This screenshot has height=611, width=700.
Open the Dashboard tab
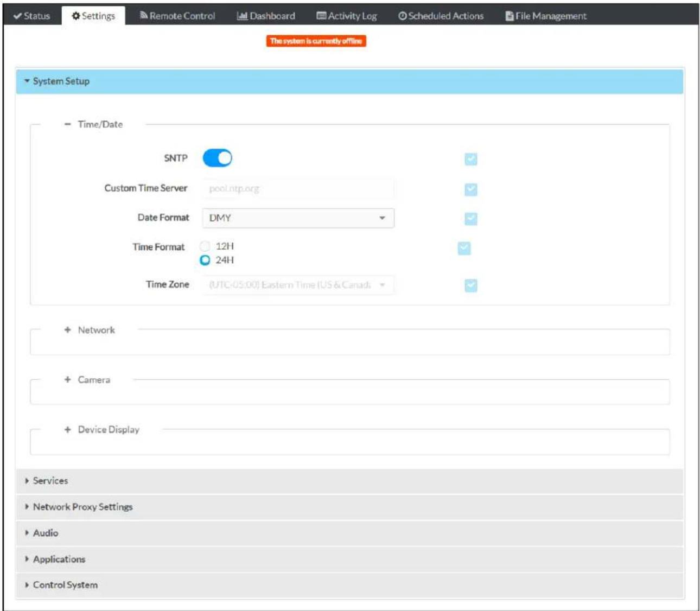pos(266,16)
